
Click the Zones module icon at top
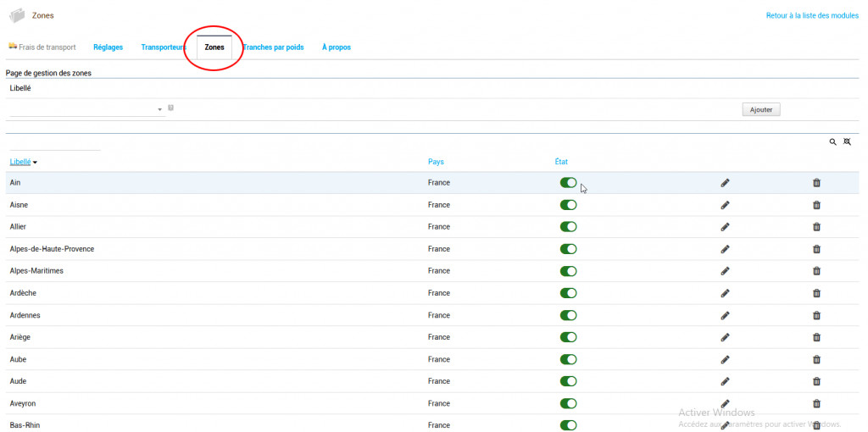17,15
